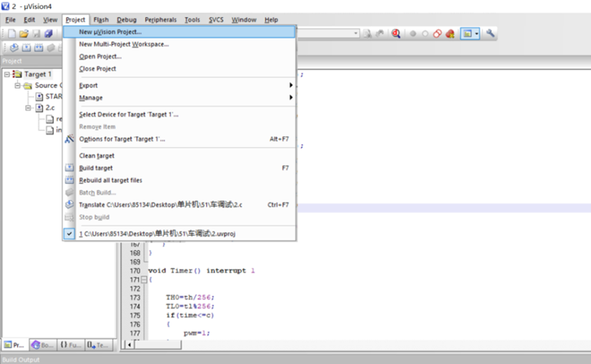Open the Debug menu

[127, 19]
